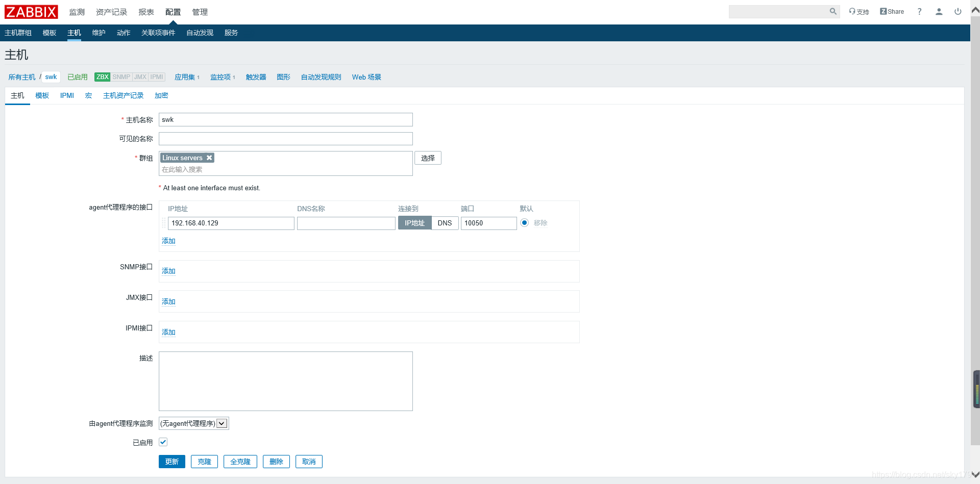Open the Administration top menu
Screen dimensions: 980x484
[200, 12]
